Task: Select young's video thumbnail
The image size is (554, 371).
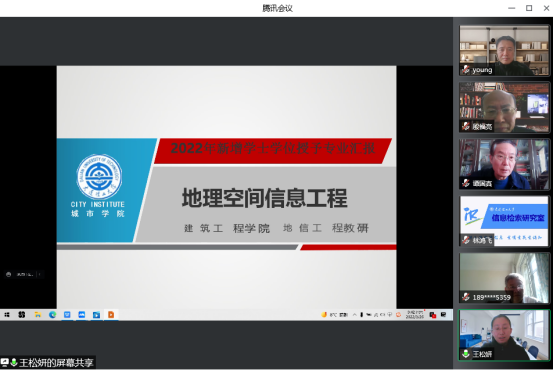Action: (x=504, y=50)
